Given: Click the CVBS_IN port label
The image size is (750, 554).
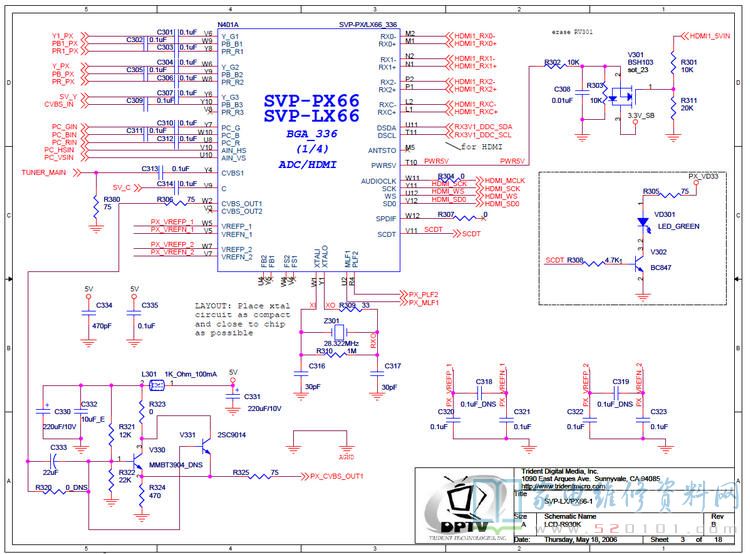Looking at the screenshot, I should pos(59,104).
